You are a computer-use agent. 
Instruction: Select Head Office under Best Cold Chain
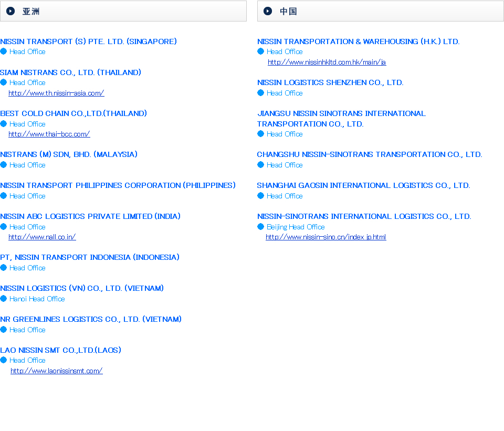point(27,124)
